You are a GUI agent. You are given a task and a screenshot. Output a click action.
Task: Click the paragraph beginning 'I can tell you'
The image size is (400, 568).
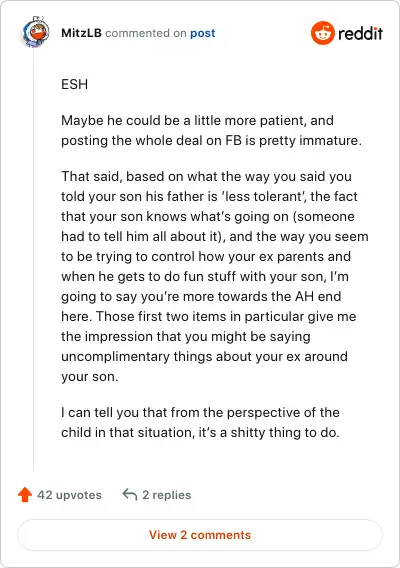[200, 422]
